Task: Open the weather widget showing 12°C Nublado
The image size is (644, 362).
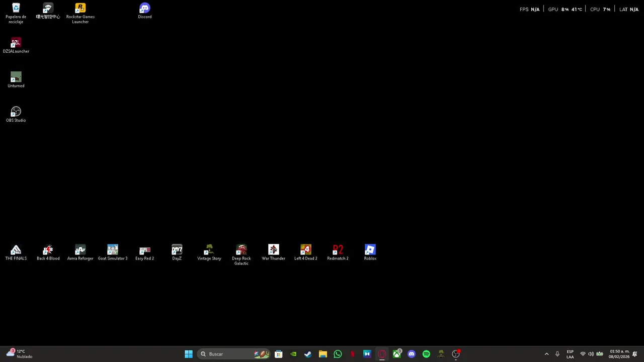Action: (x=20, y=354)
